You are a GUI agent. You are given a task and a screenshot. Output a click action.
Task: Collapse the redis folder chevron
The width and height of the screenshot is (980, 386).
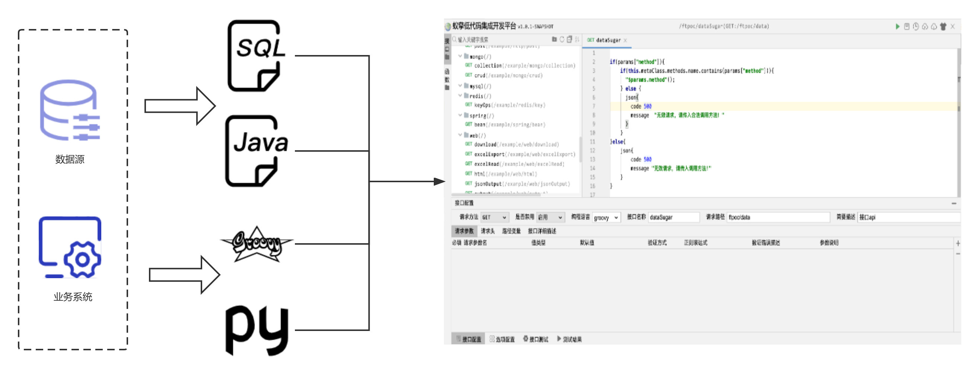pos(460,96)
